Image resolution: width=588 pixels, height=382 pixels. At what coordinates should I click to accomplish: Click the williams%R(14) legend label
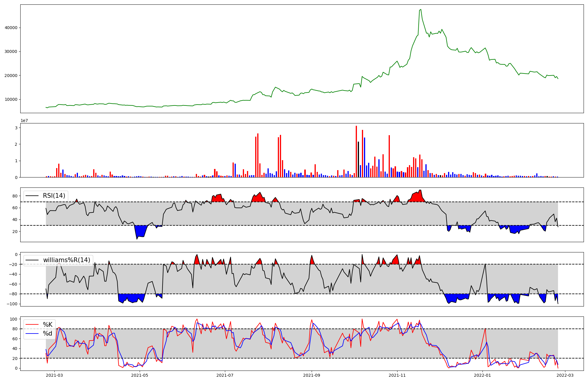point(66,260)
